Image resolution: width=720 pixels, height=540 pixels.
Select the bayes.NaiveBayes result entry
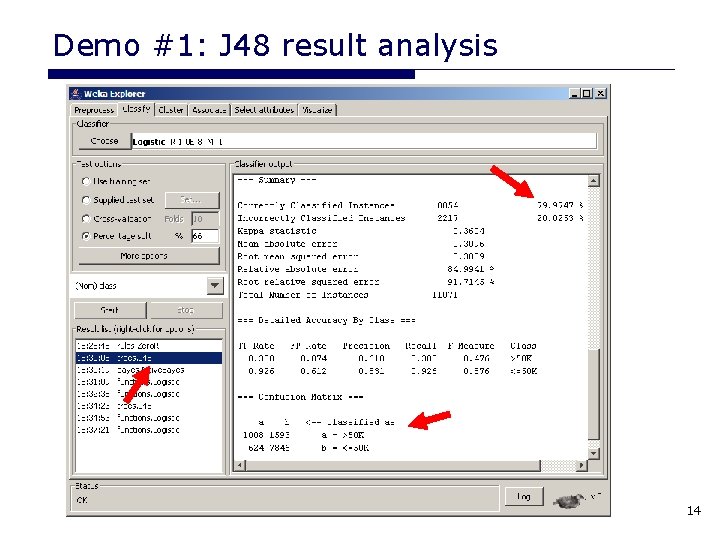(148, 370)
